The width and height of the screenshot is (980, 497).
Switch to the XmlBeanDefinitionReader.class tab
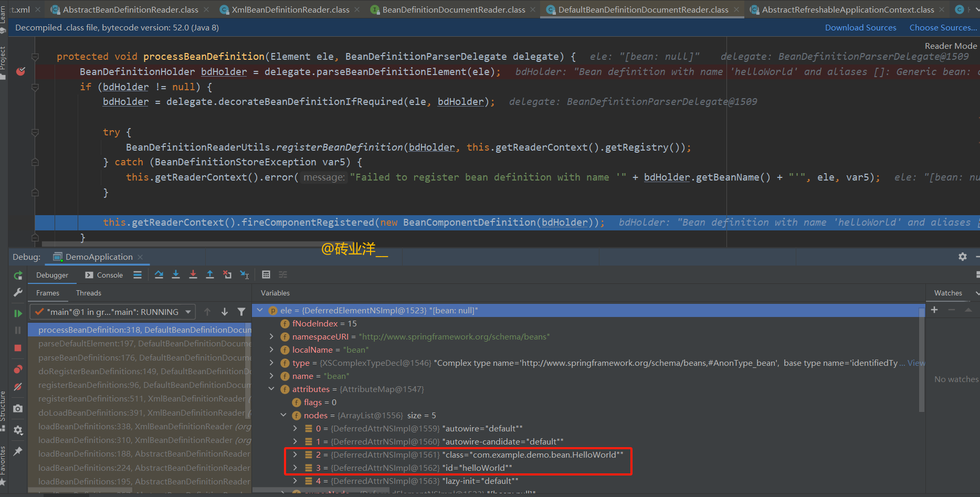point(290,9)
